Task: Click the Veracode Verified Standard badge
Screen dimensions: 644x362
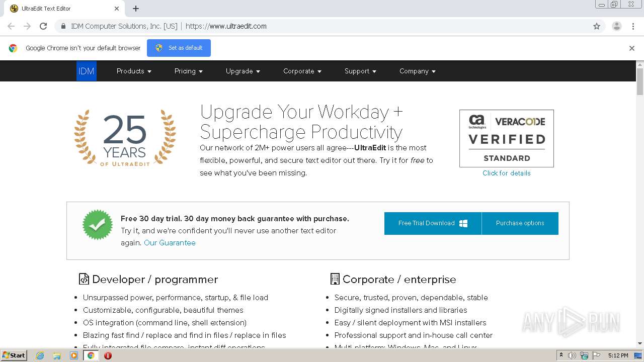Action: pos(506,138)
